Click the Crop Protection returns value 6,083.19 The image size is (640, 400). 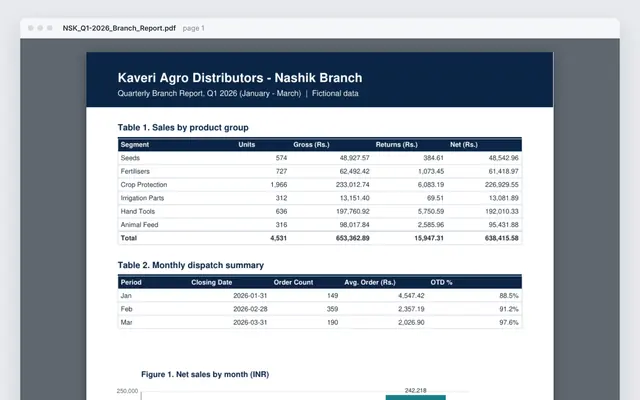(x=431, y=184)
